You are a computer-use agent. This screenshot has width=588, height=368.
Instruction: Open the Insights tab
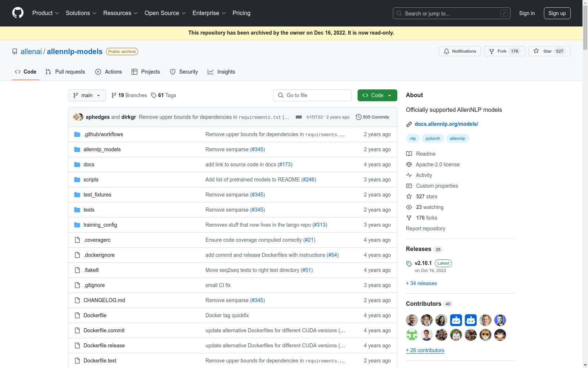(x=222, y=72)
